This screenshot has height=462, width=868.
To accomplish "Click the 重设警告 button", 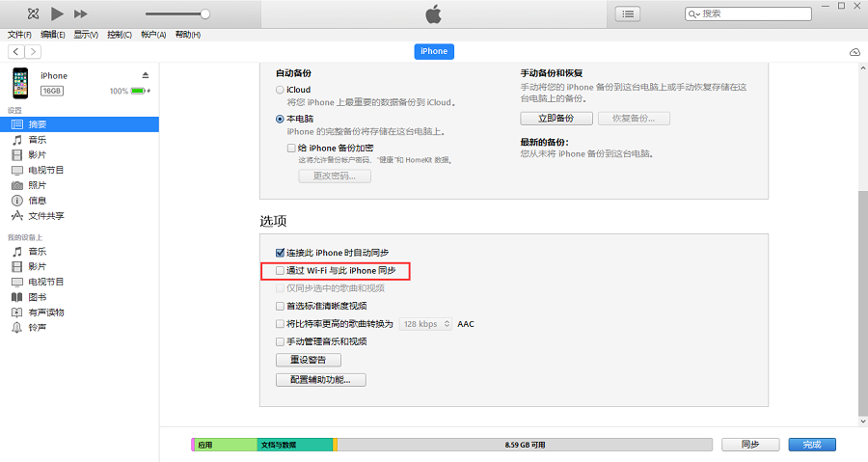I will (309, 360).
